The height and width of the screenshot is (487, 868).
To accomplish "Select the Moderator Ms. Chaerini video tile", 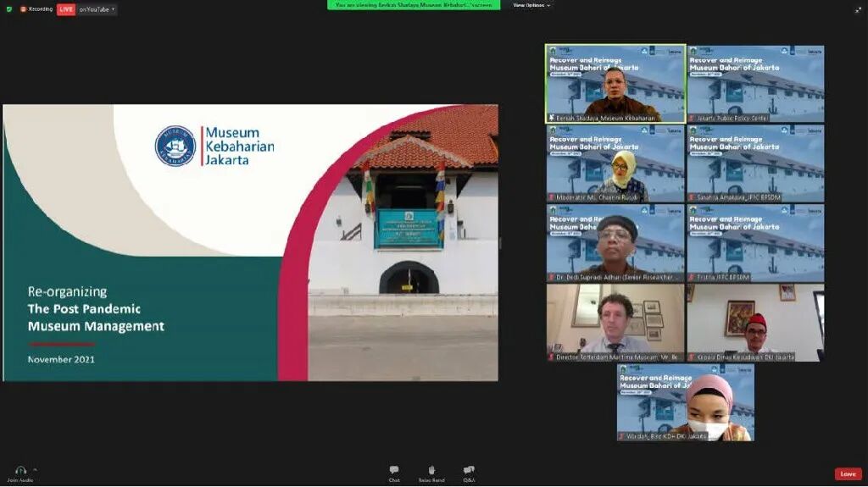I will pyautogui.click(x=615, y=163).
